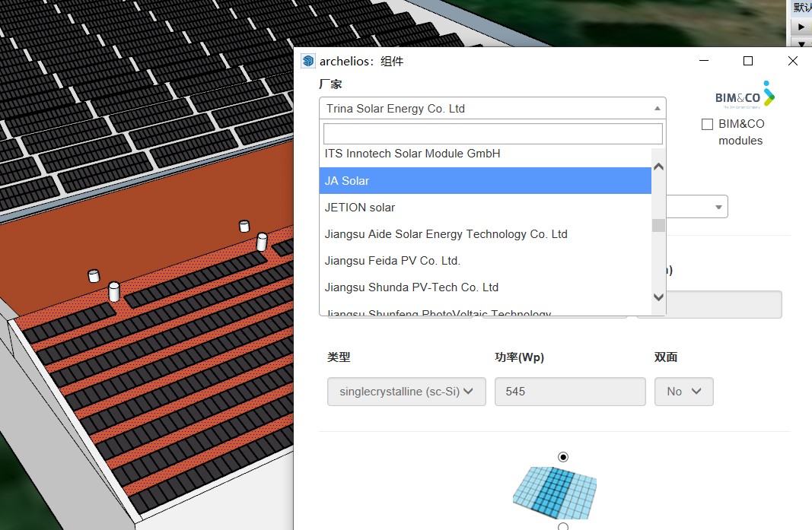The image size is (812, 530).
Task: Open the BIM&CO logo link
Action: click(745, 95)
